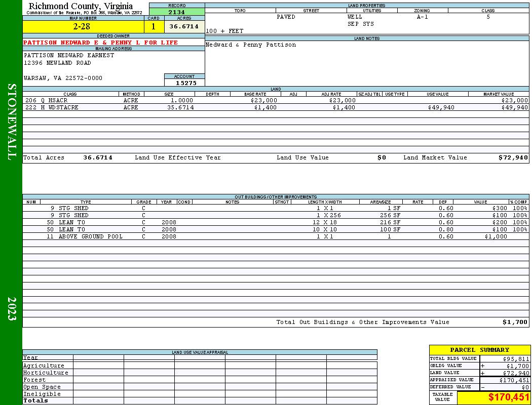Image resolution: width=532 pixels, height=405 pixels.
Task: Click size value 35.6714
Action: (180, 107)
